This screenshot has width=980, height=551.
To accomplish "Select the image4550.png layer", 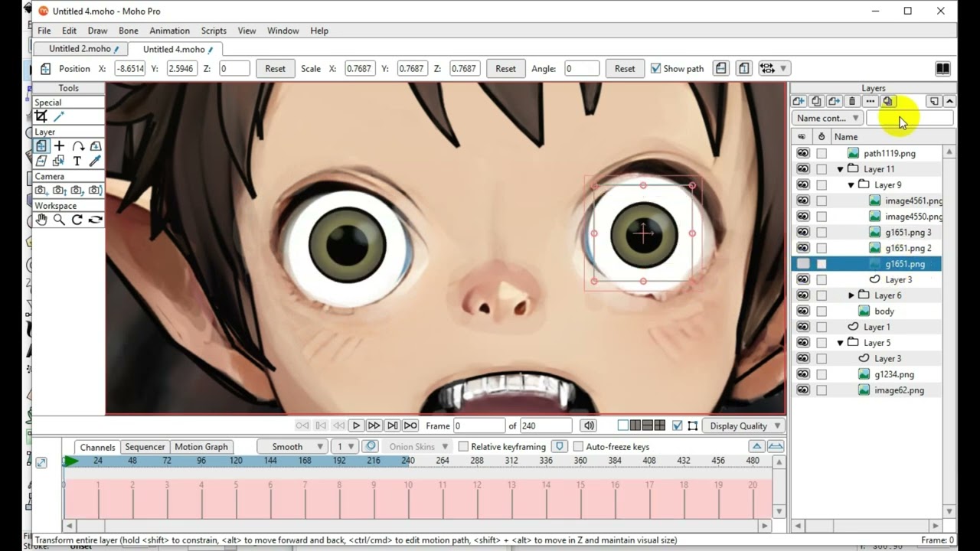I will tap(913, 217).
